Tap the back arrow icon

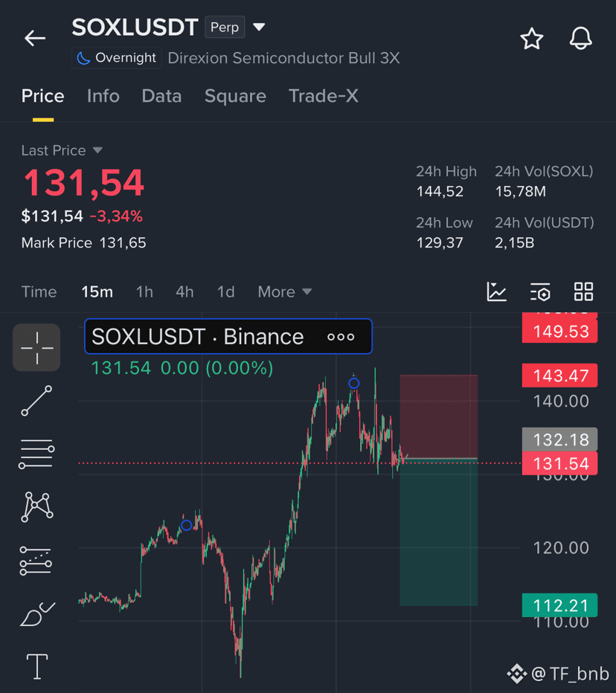point(35,38)
